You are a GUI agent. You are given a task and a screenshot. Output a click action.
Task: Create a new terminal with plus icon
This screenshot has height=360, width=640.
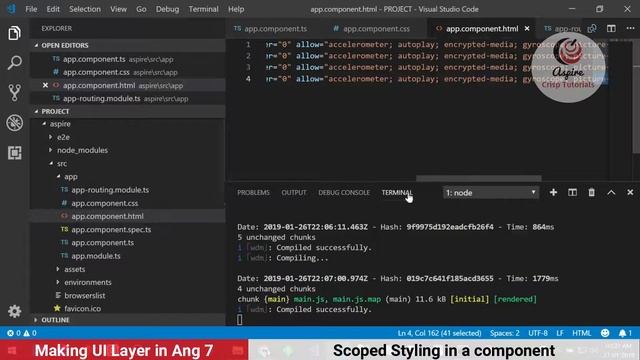[553, 192]
